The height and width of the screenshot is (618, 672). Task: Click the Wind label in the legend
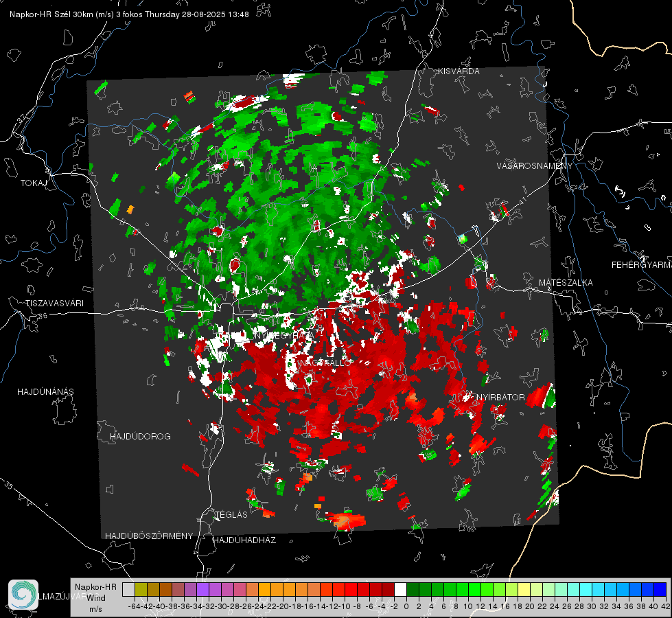(x=95, y=598)
